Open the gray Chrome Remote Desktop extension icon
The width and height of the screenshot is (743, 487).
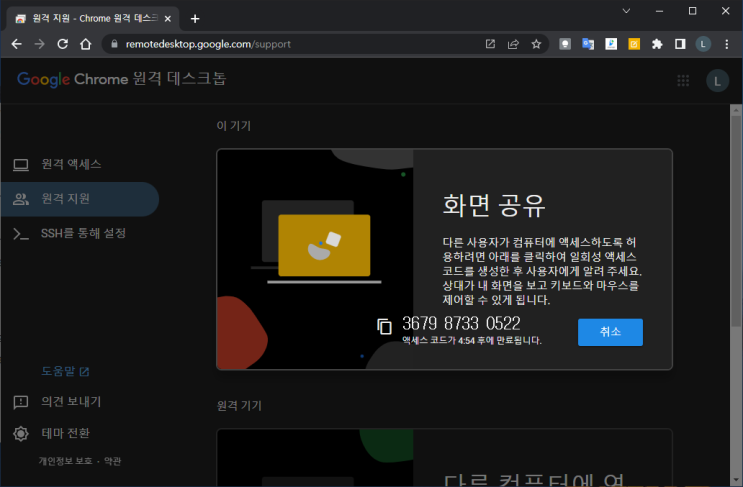(x=565, y=44)
